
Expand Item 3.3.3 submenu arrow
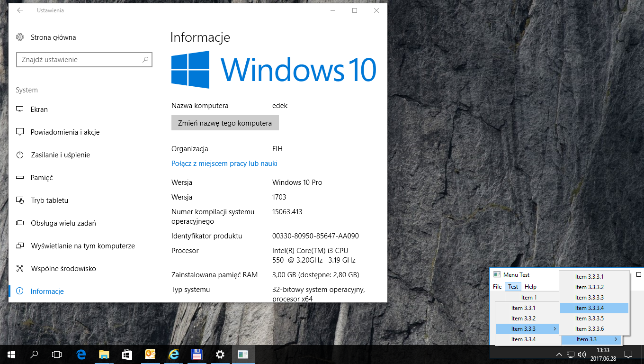[x=555, y=329]
